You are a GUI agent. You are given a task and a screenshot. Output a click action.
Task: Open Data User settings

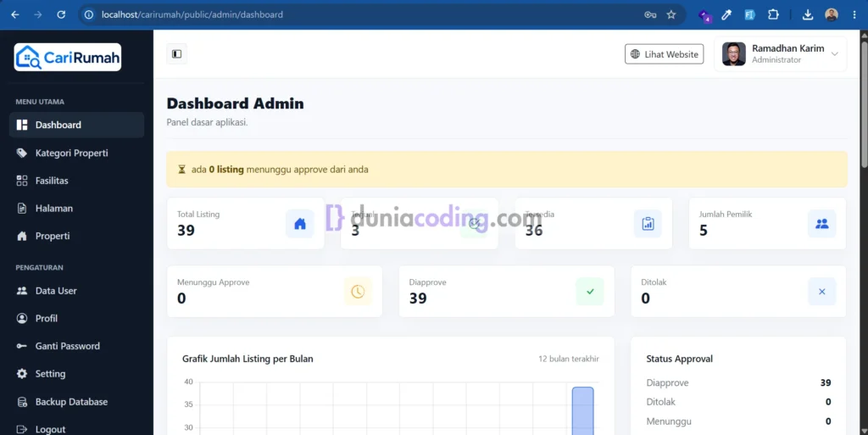tap(76, 291)
